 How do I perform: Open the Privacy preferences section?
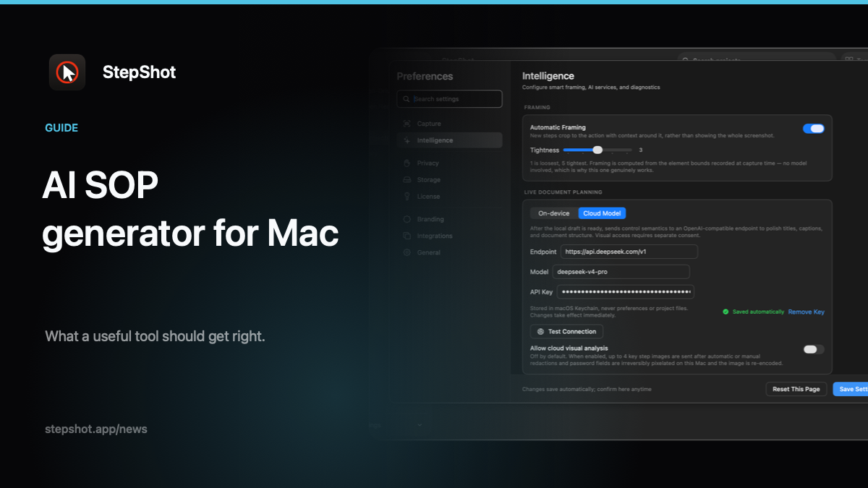[449, 163]
